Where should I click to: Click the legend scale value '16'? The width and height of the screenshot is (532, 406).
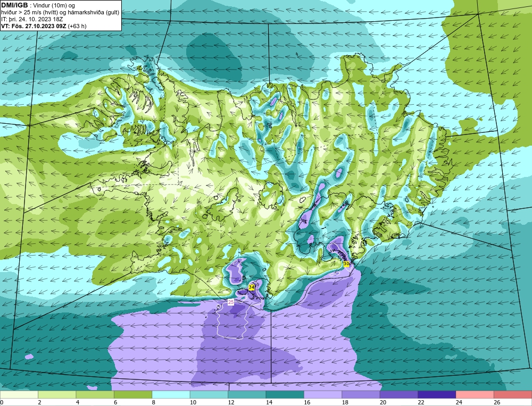coord(307,402)
